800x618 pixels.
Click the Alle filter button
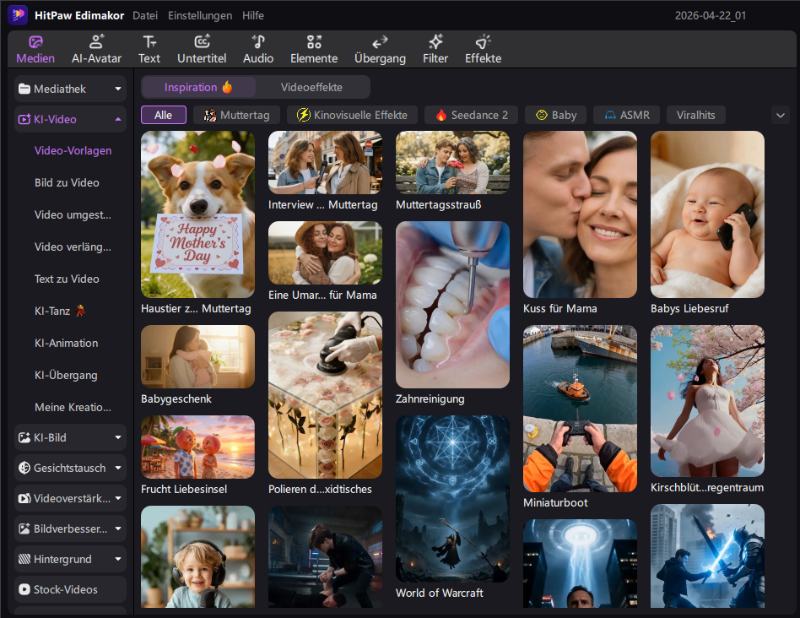(162, 115)
